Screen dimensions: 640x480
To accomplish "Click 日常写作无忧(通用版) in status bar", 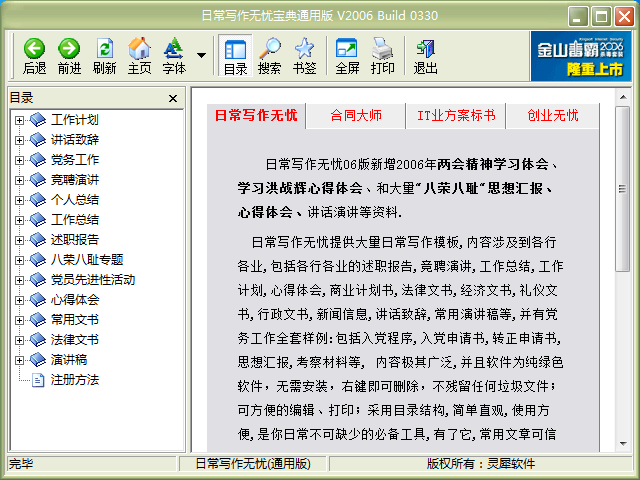I will point(253,464).
